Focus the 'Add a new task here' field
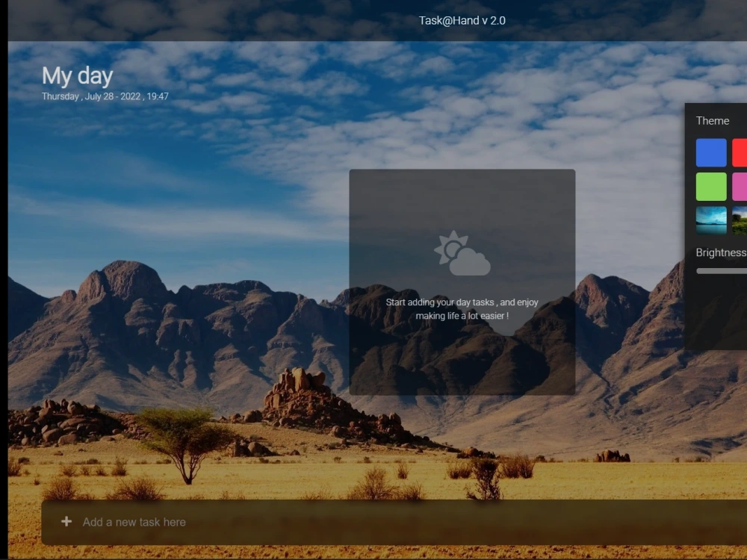 click(x=394, y=522)
